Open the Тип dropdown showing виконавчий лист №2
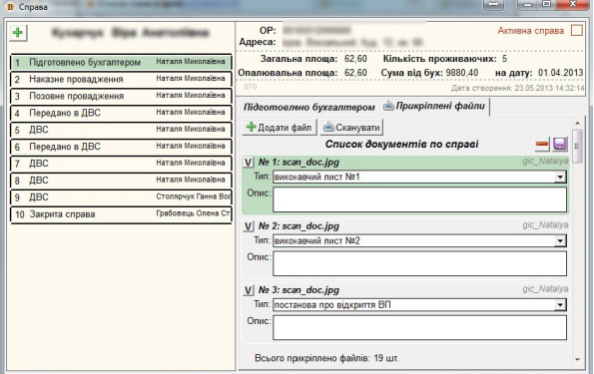 pos(560,241)
